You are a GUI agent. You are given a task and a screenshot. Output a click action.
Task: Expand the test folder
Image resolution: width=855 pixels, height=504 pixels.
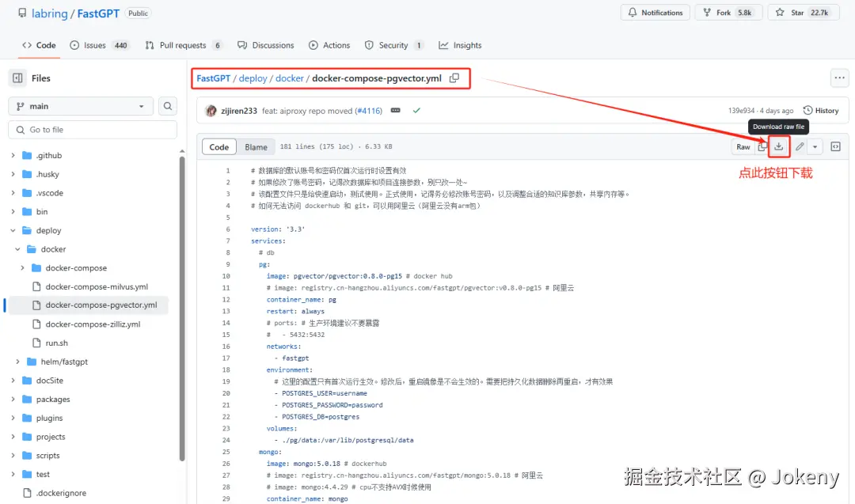tap(13, 474)
